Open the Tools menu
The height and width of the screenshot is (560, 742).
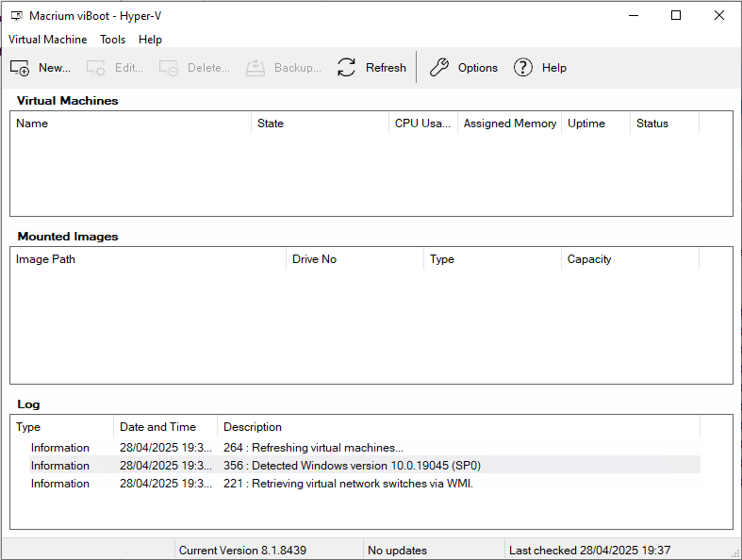coord(112,40)
